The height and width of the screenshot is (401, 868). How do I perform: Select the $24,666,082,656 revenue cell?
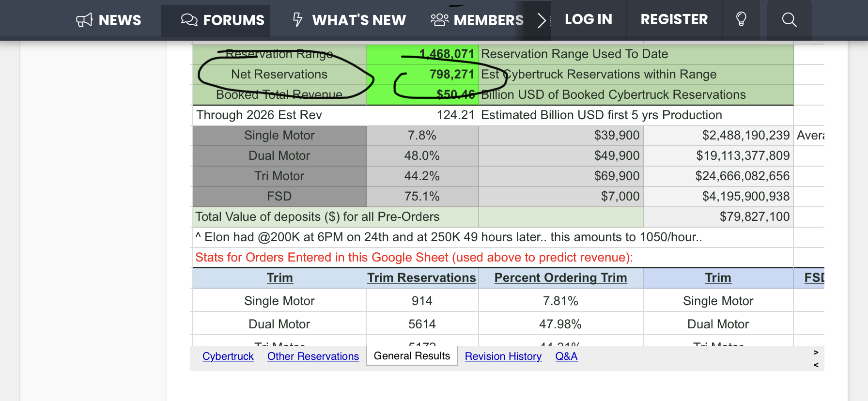tap(718, 176)
